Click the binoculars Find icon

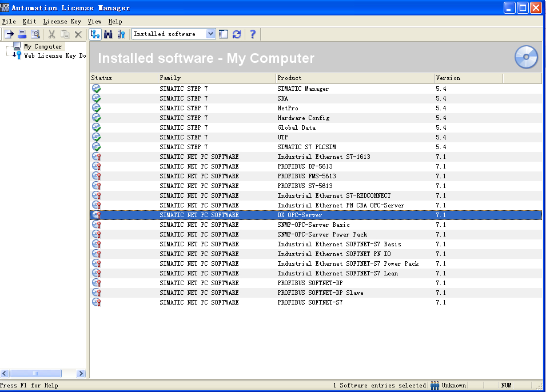[x=108, y=34]
